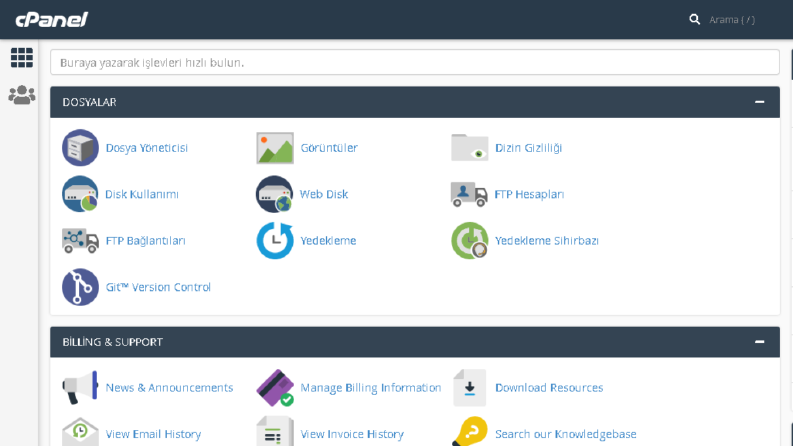Viewport: 793px width, 446px height.
Task: Focus the 'Buraya yazarak işlevleri hızlı bulun' field
Action: pos(415,62)
